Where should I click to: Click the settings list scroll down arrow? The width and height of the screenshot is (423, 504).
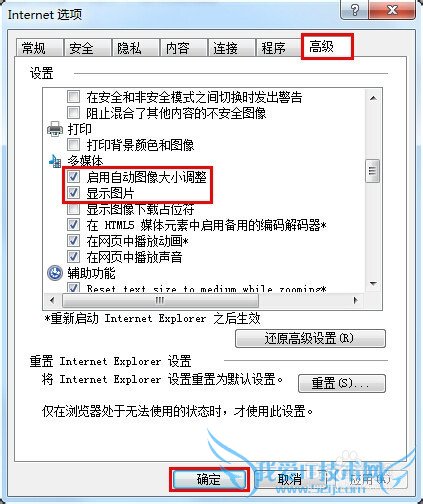tap(373, 284)
